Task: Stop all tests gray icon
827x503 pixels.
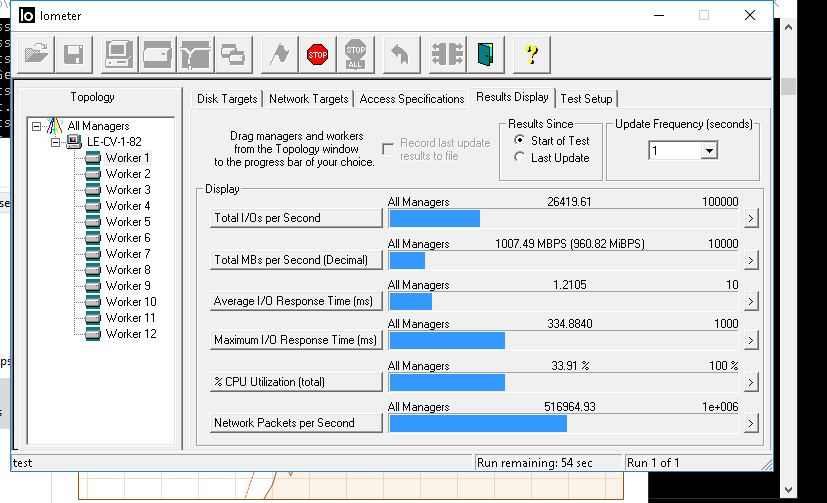Action: click(x=355, y=54)
